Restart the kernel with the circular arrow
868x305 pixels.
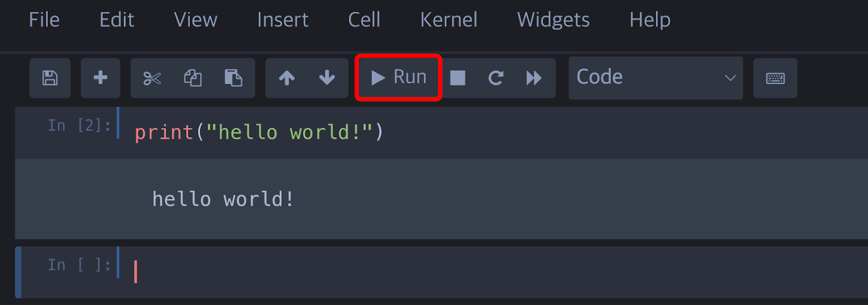click(495, 78)
